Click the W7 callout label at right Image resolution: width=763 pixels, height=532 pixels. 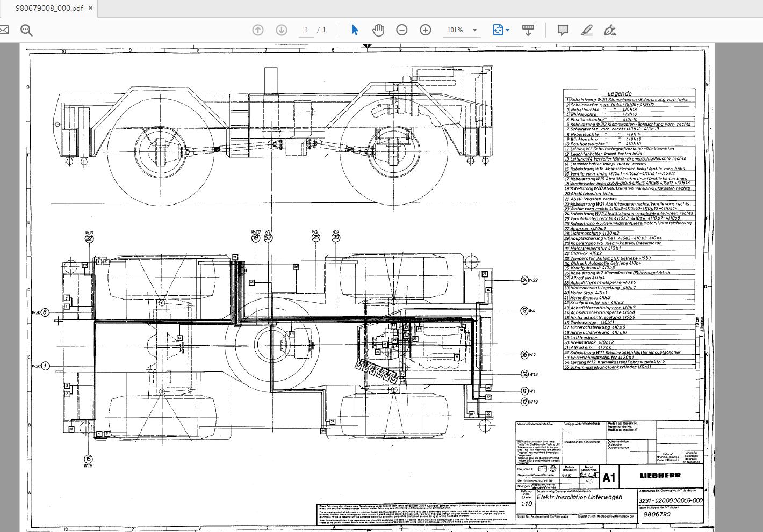click(532, 355)
